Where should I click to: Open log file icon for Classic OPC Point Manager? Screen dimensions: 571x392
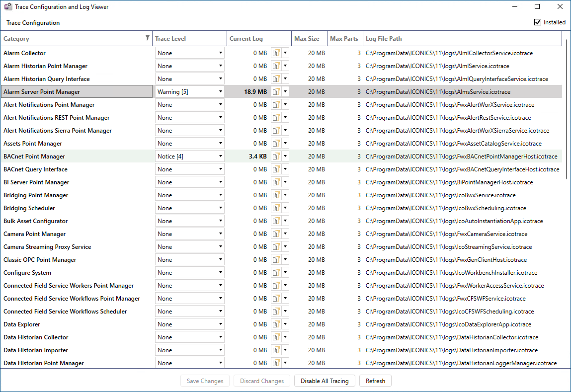[276, 260]
